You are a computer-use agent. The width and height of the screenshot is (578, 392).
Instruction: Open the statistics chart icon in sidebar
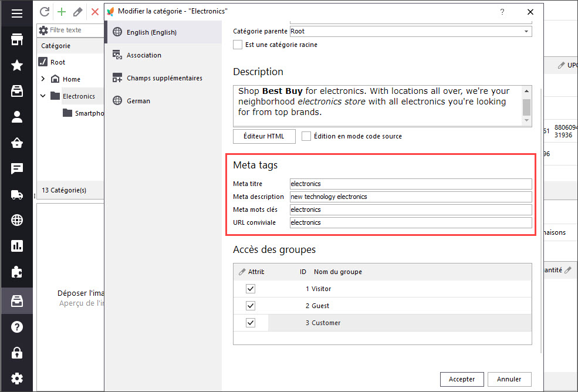16,246
